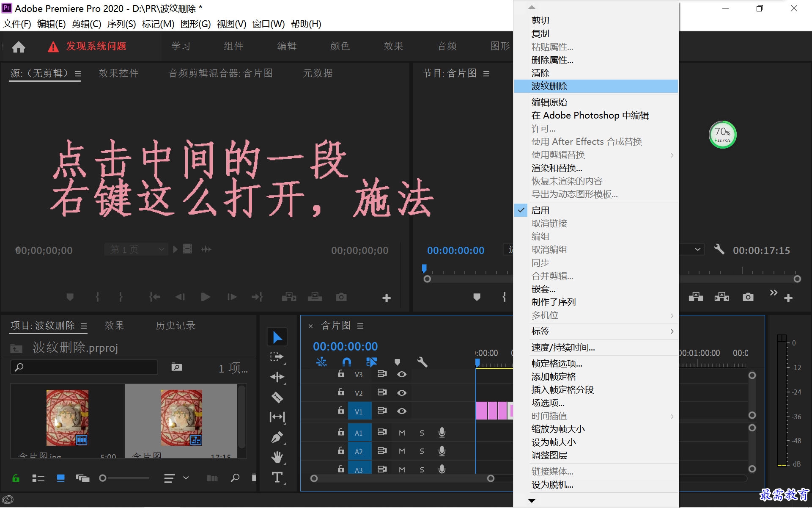This screenshot has width=812, height=508.
Task: Click Source monitor Play button
Action: pos(206,297)
